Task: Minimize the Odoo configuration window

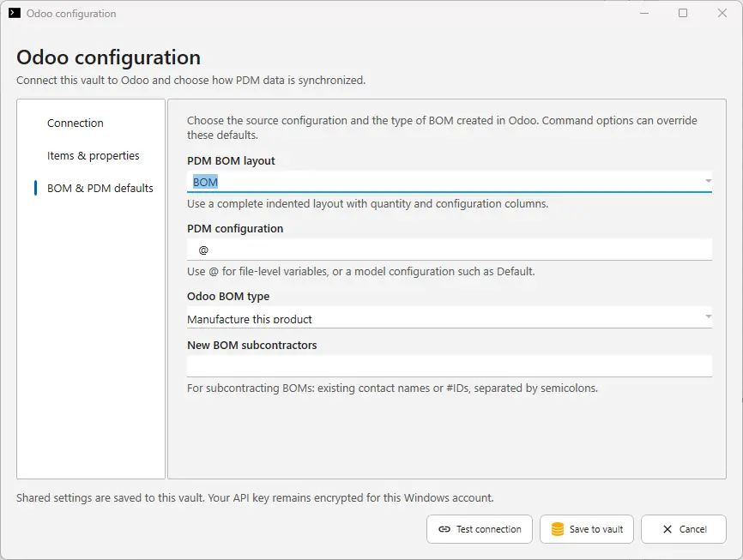Action: pyautogui.click(x=644, y=13)
